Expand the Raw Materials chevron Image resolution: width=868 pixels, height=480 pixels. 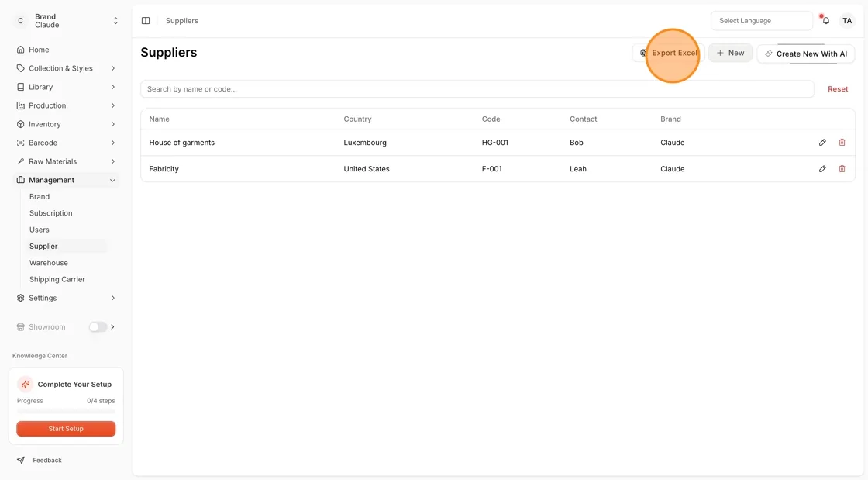coord(113,161)
